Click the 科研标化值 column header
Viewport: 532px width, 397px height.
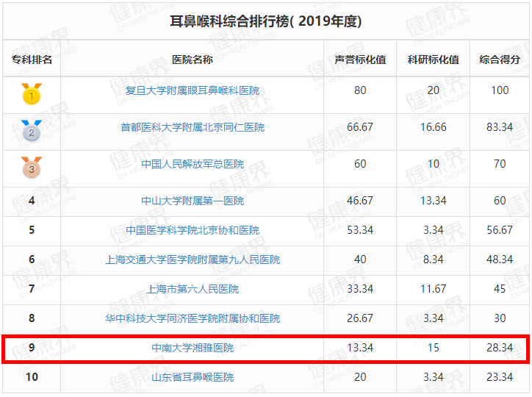pyautogui.click(x=434, y=60)
